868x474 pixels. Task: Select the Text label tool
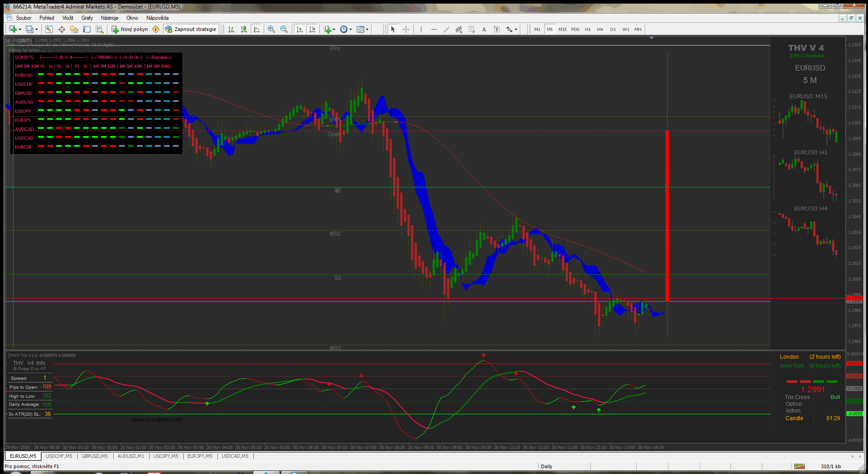click(484, 29)
